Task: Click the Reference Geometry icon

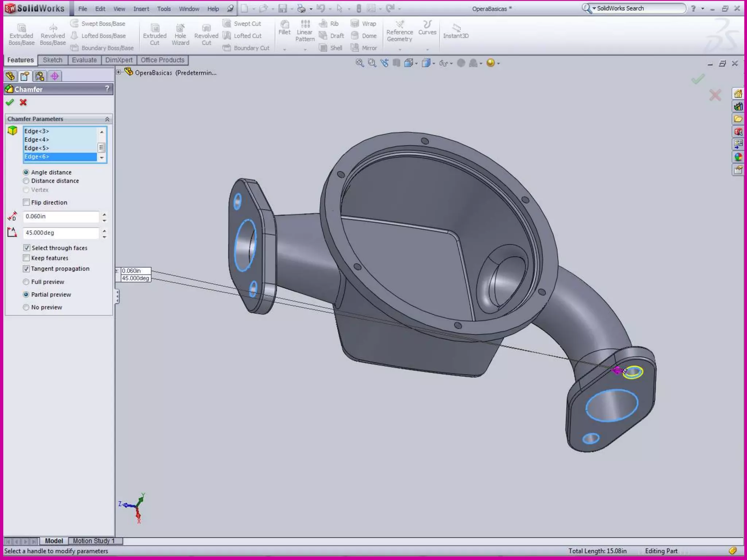Action: (x=400, y=25)
